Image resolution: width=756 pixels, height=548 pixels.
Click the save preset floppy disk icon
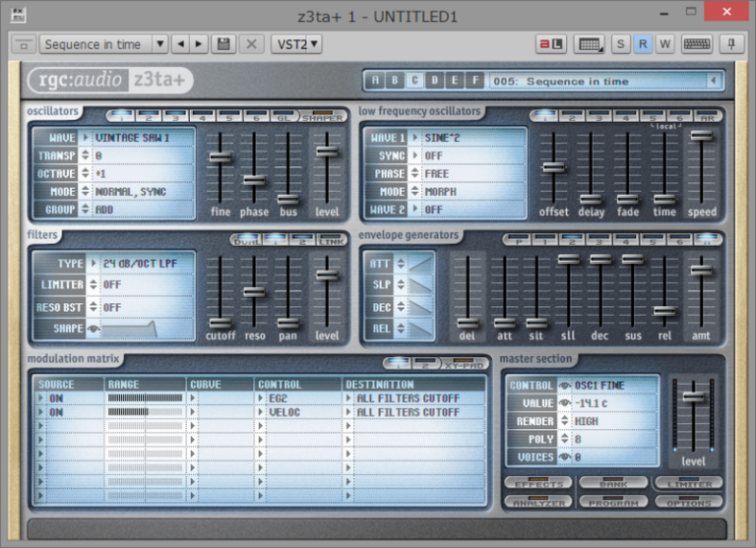[x=224, y=44]
